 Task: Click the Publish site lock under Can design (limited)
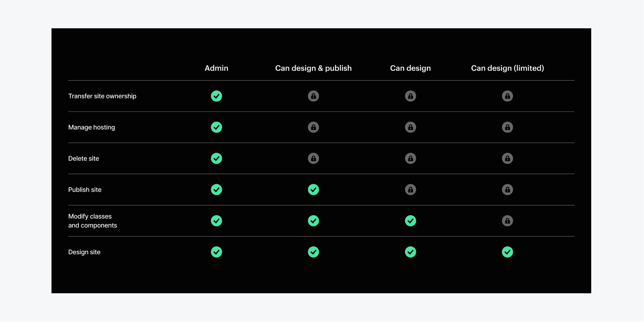point(508,190)
